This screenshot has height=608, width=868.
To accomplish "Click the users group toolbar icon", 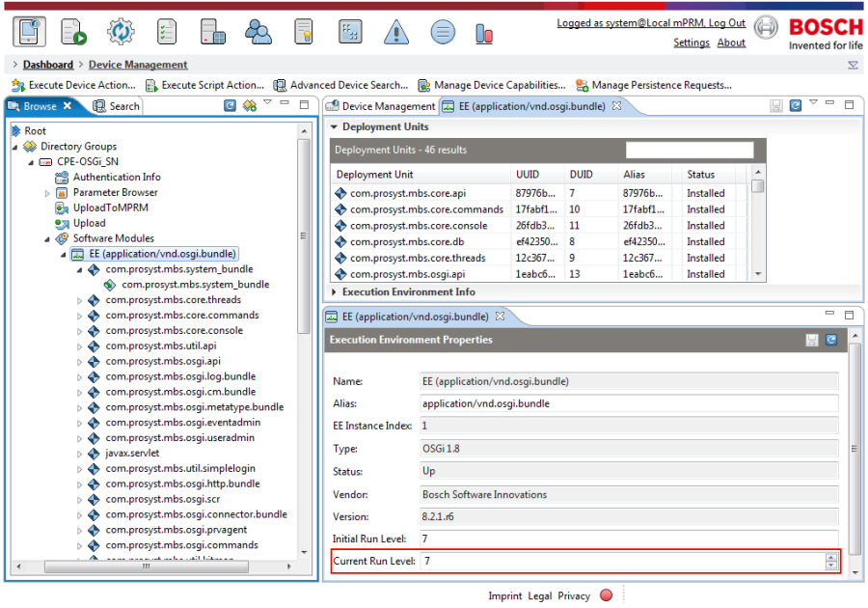I will point(258,32).
